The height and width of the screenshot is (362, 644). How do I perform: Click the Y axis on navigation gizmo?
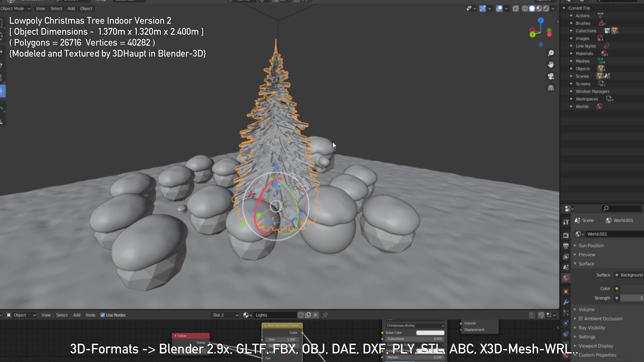coord(532,34)
